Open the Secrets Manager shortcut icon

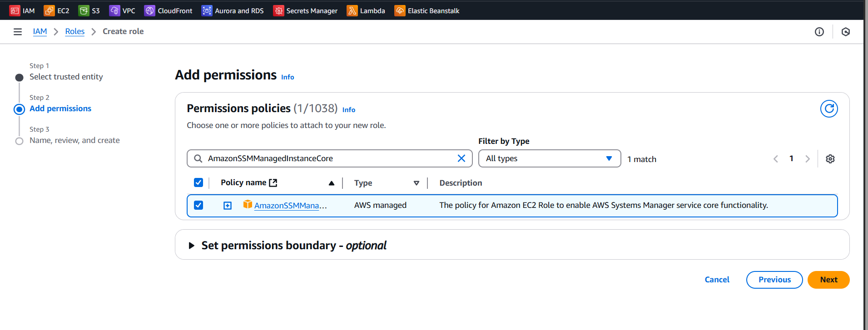(x=278, y=10)
